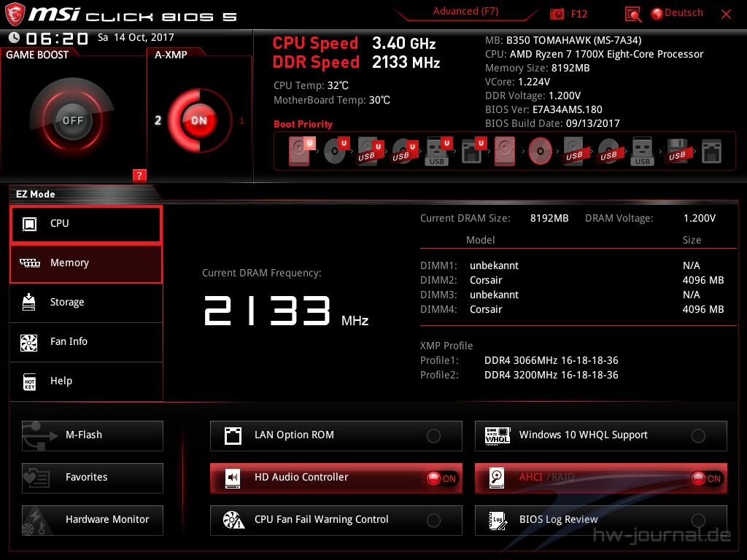Select the red non-UEFI hard disk boot icon
The image size is (747, 560).
[505, 151]
